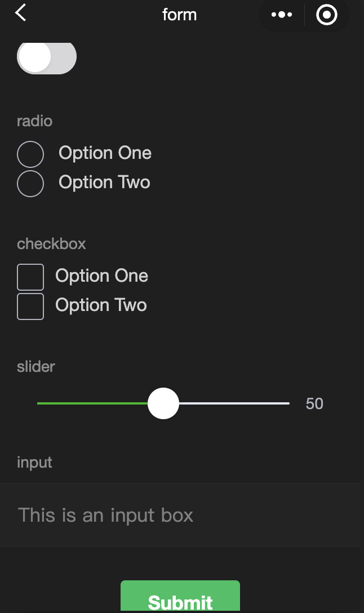Turn on the switch toggle
The image size is (364, 613).
[47, 57]
